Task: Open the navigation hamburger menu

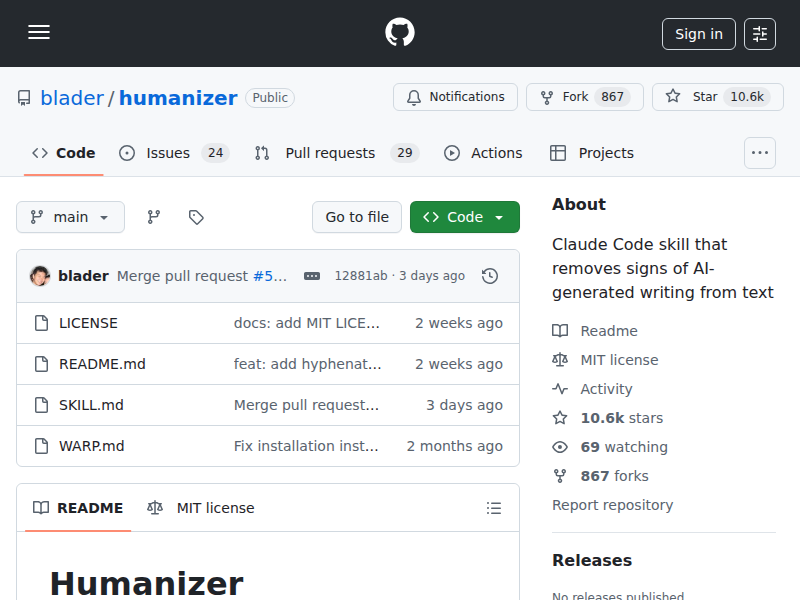Action: [x=39, y=32]
